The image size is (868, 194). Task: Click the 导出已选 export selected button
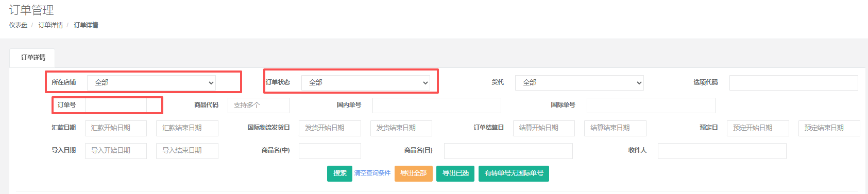(x=455, y=173)
